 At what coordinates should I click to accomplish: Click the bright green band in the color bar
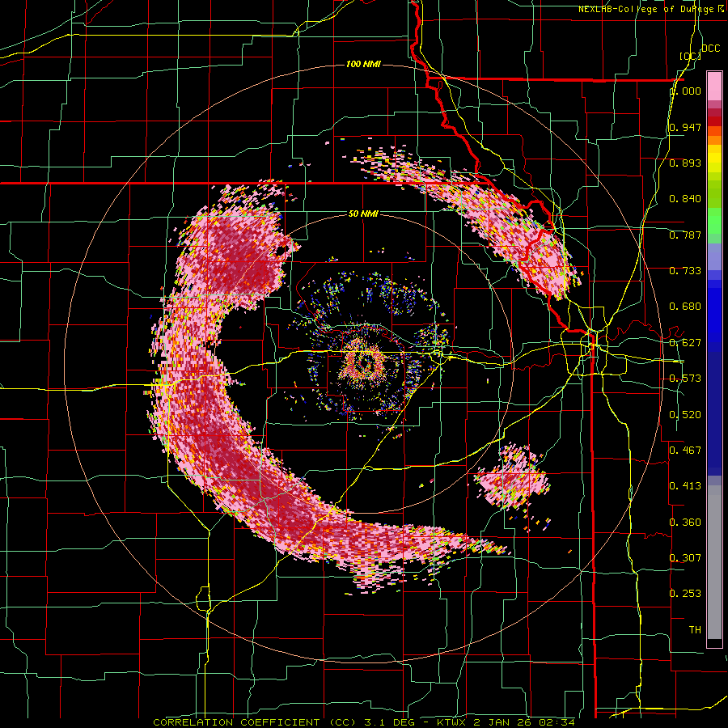click(714, 221)
